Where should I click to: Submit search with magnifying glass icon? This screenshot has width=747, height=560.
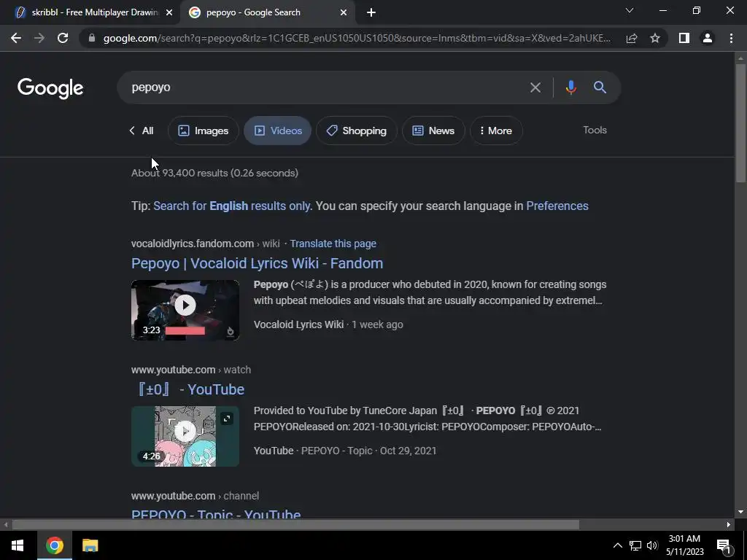coord(600,87)
